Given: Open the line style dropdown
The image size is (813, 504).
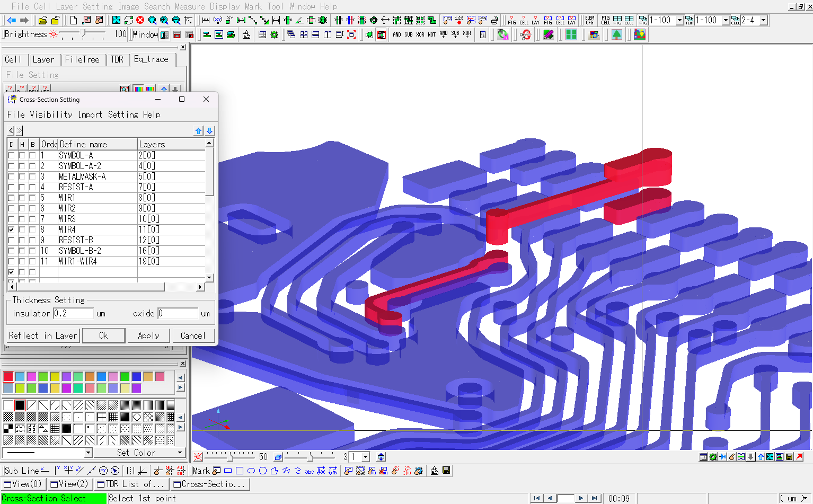Looking at the screenshot, I should point(89,453).
